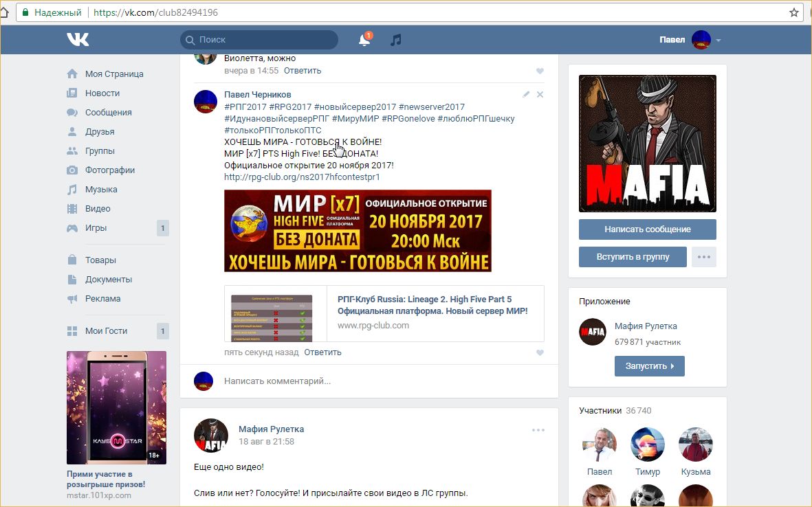812x507 pixels.
Task: Open Павел Черников author name
Action: tap(257, 95)
